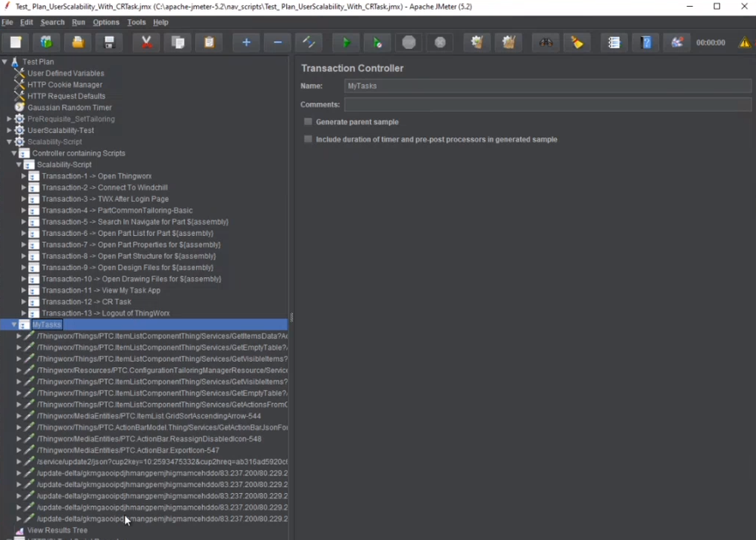Viewport: 756px width, 540px height.
Task: Collapse the greyed Scalability-Script thread group
Action: click(9, 141)
